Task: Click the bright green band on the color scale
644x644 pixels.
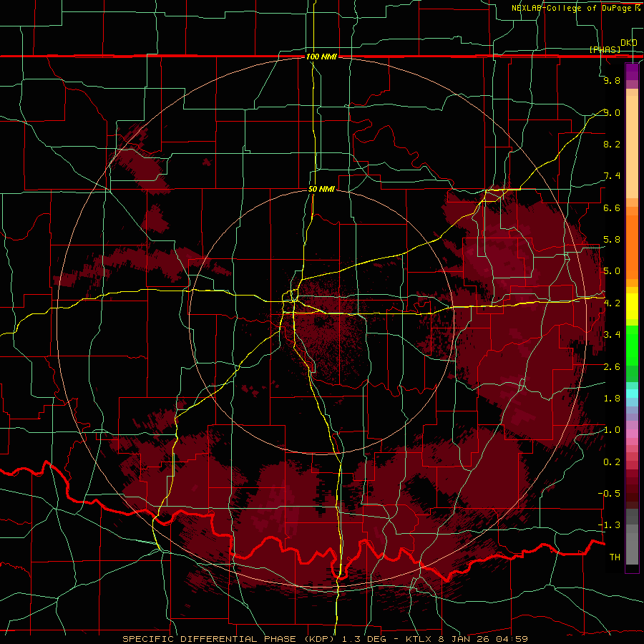Action: [632, 346]
